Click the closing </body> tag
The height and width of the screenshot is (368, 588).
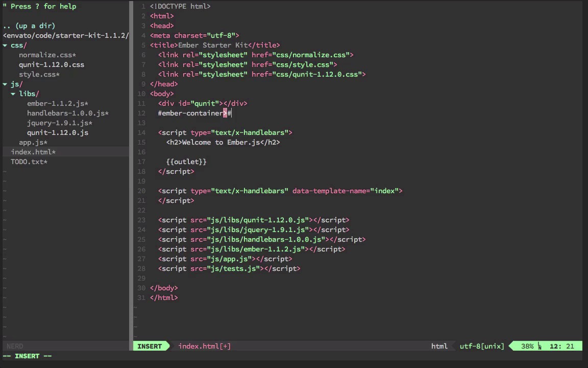pos(164,288)
